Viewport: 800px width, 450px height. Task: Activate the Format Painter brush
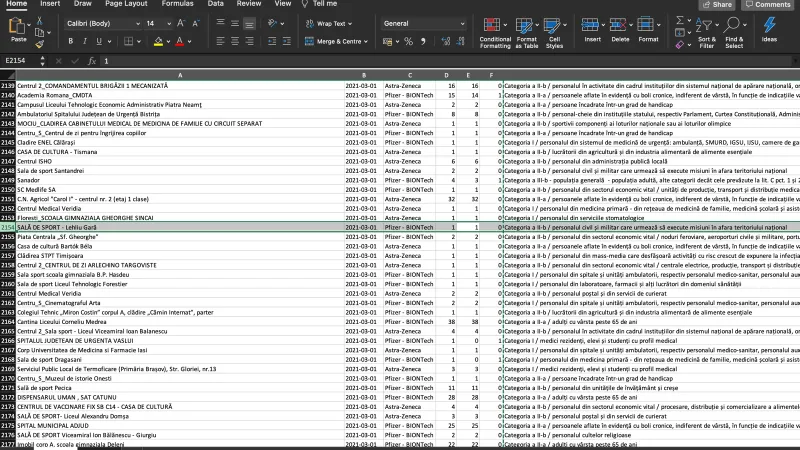click(x=39, y=44)
